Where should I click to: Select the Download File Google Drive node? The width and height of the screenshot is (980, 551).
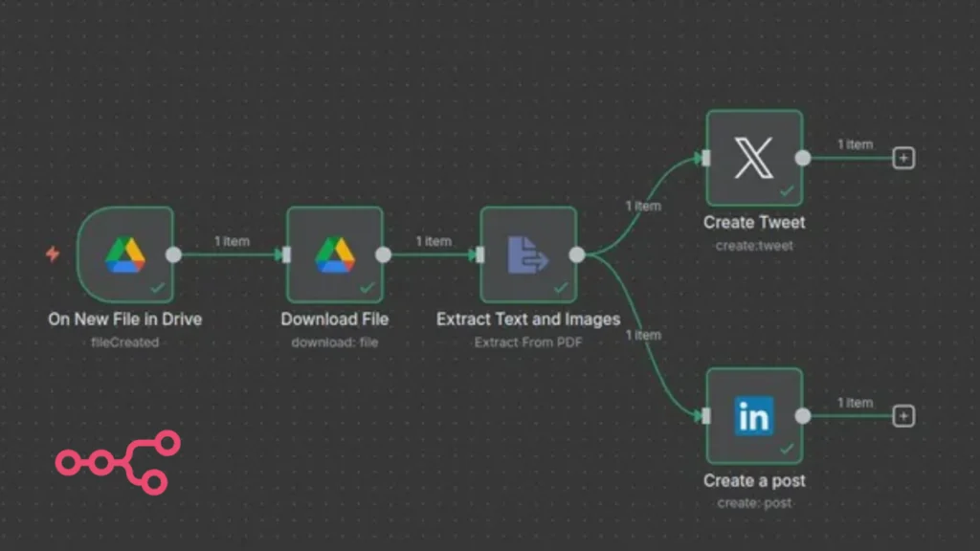point(335,254)
